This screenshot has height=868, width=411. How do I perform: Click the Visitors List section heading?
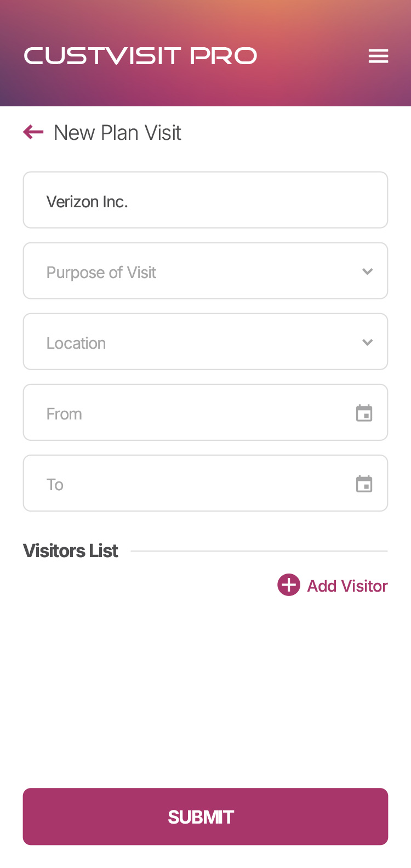pos(71,551)
